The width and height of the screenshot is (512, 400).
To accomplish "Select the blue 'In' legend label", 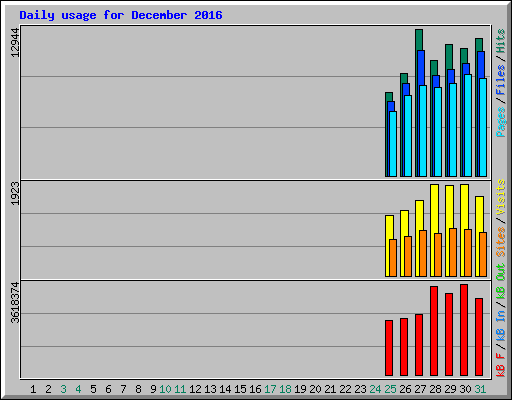I will tap(500, 315).
